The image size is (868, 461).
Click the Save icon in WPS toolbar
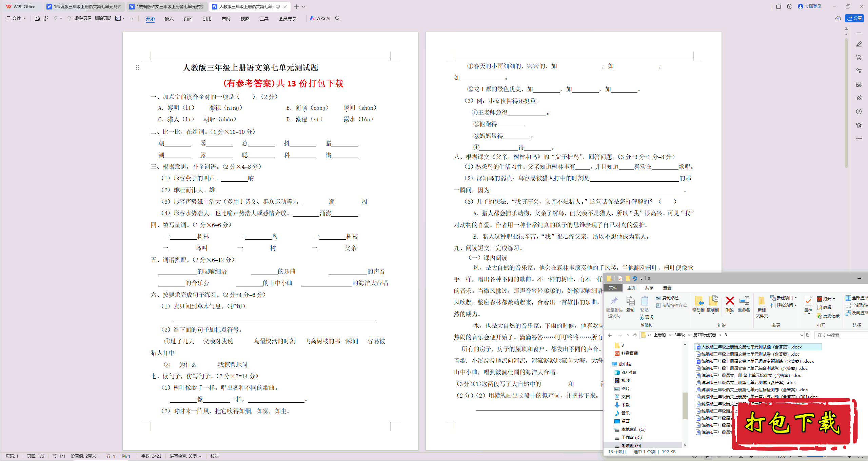coord(37,18)
